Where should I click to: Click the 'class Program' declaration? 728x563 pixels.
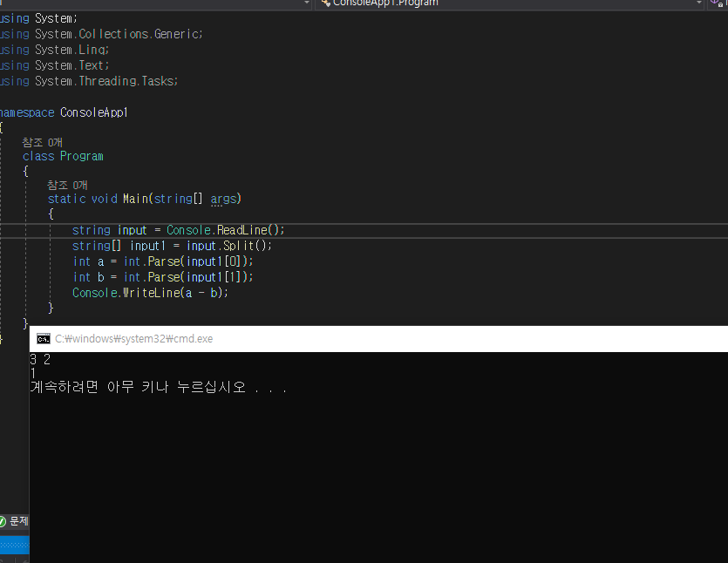tap(63, 156)
